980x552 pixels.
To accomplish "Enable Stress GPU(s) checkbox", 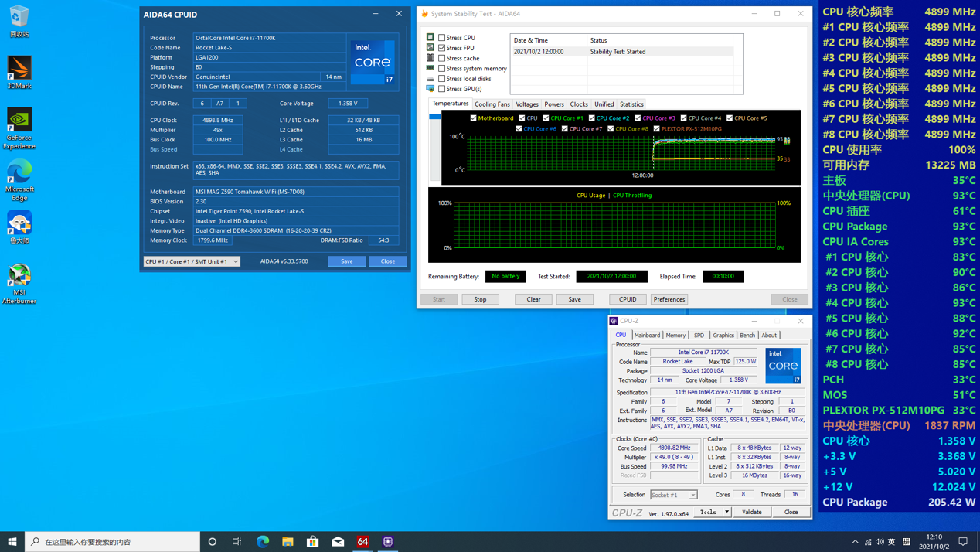I will 442,89.
